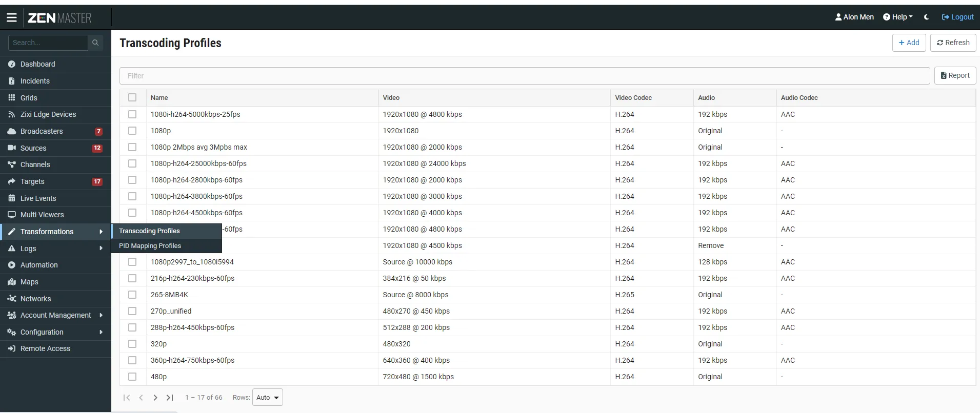Generate a Report
The width and height of the screenshot is (980, 413).
click(955, 75)
